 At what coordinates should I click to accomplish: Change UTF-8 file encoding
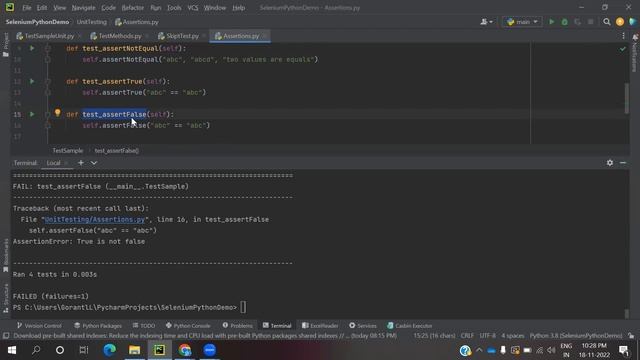487,336
